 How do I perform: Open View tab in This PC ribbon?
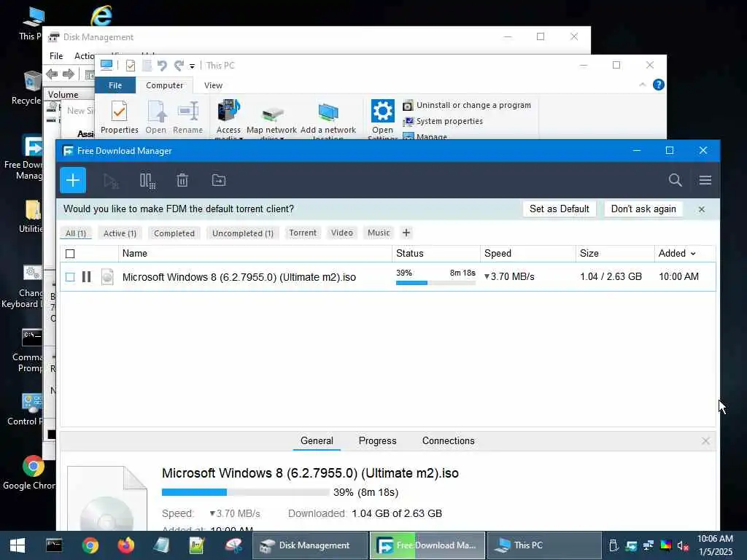click(x=213, y=85)
